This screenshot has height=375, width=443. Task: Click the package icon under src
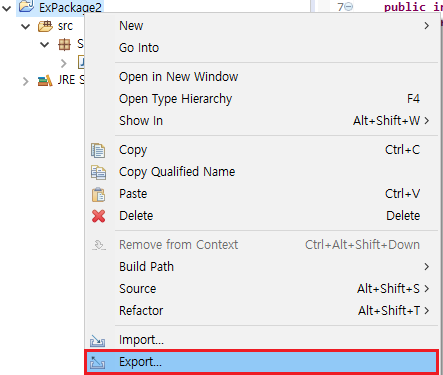[64, 44]
